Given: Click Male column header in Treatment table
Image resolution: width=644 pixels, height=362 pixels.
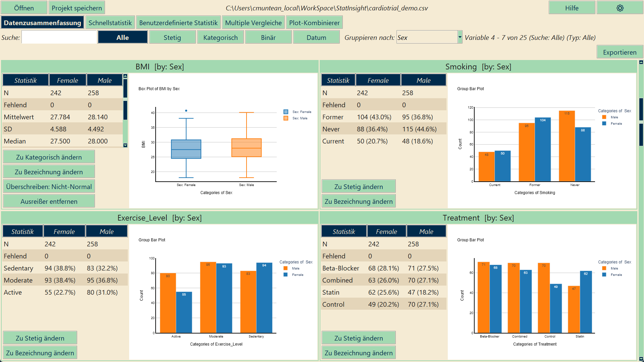Looking at the screenshot, I should [426, 231].
